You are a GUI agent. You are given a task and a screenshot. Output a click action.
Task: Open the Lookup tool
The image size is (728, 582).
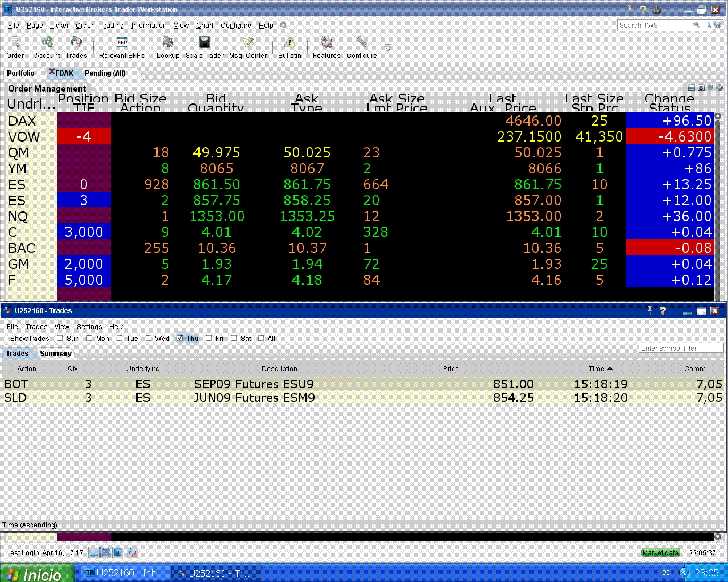click(x=168, y=47)
